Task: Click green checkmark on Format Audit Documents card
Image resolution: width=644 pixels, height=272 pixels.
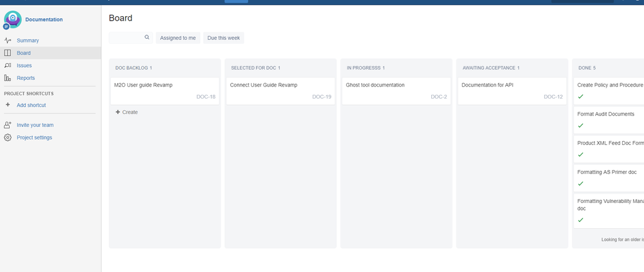Action: coord(580,126)
